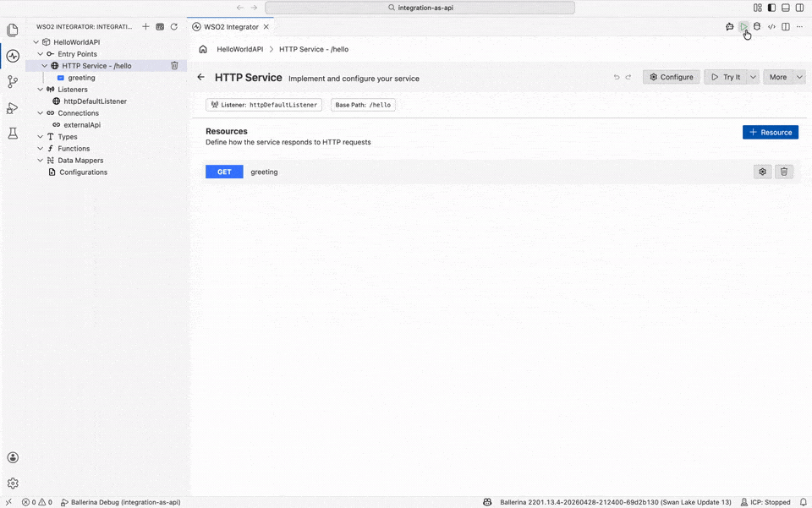Delete HTTP Service - /hello from tree
This screenshot has height=508, width=812.
(x=174, y=66)
